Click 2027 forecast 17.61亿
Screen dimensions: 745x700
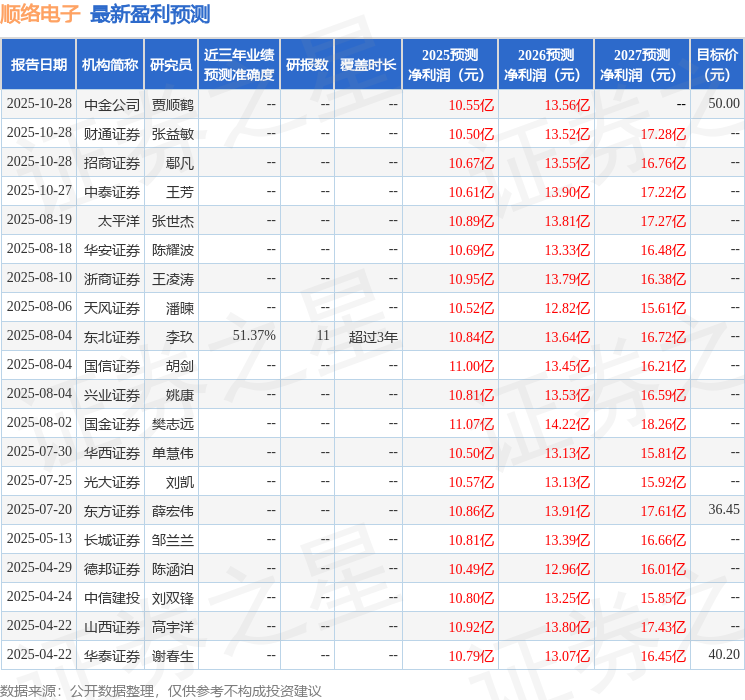[663, 511]
